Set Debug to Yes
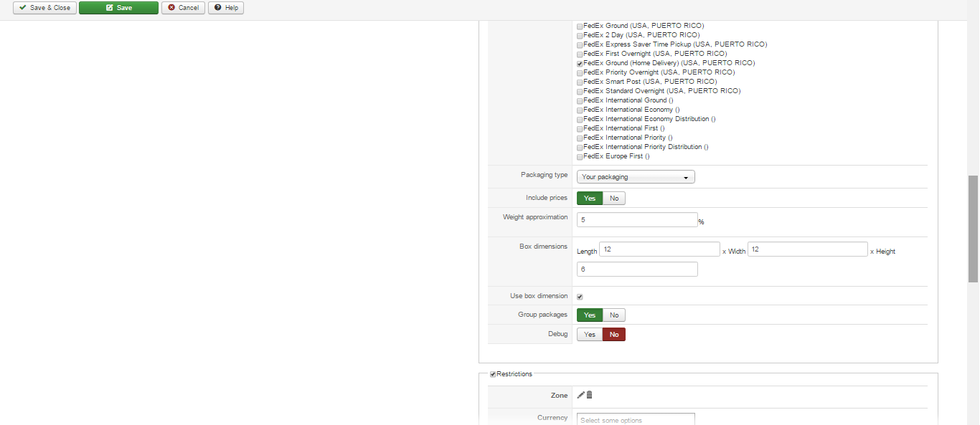Viewport: 980px width, 425px height. 590,335
